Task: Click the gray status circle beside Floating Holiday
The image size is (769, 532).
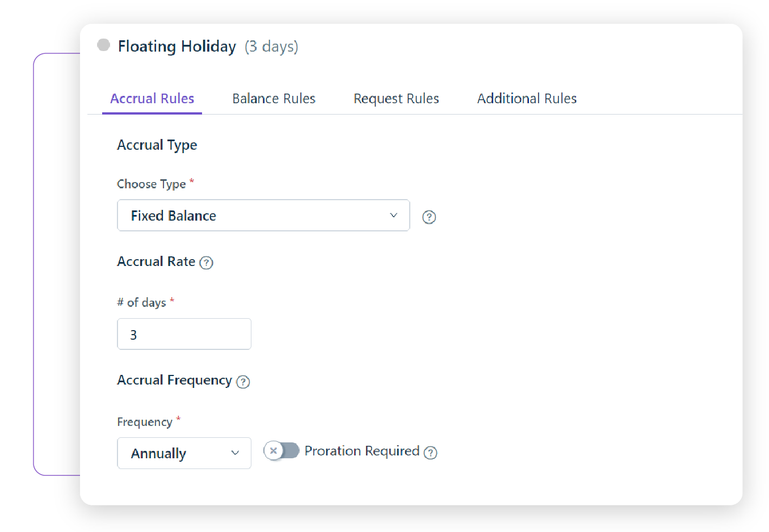Action: (103, 45)
